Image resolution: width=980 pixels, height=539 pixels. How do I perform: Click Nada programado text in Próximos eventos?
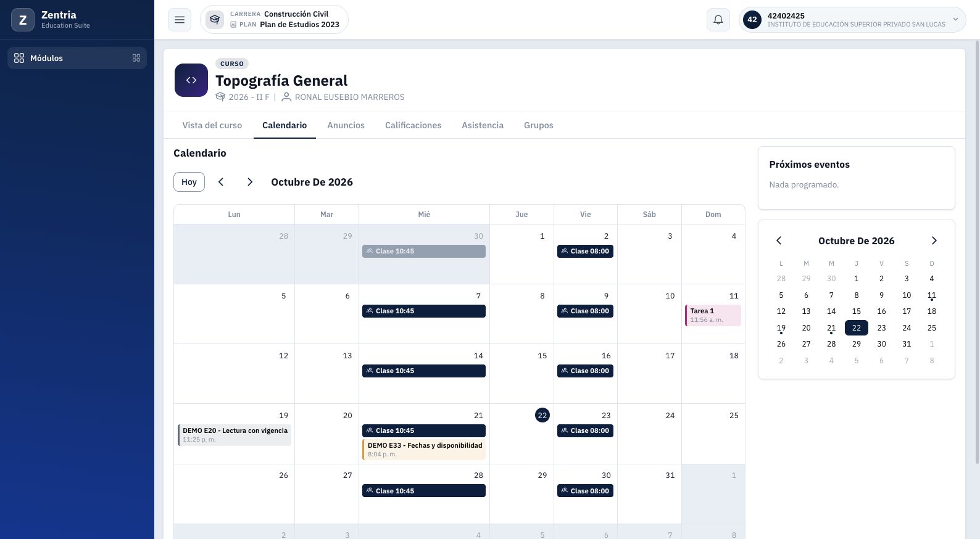coord(804,184)
